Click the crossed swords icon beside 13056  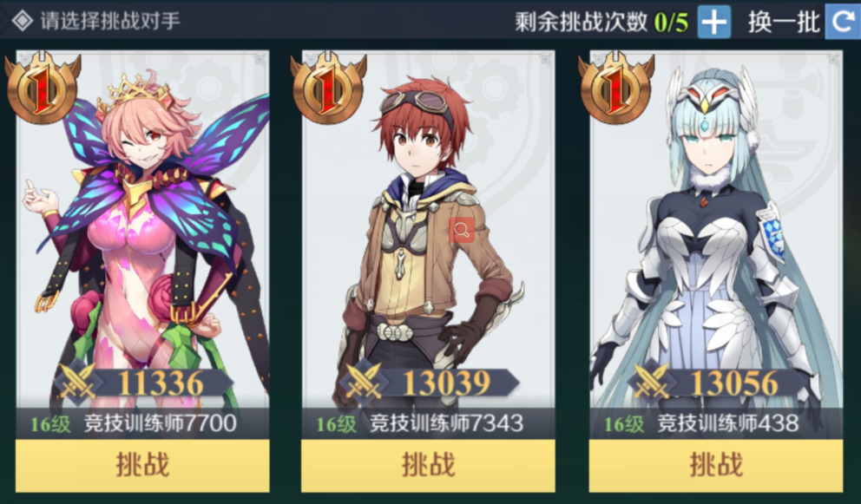click(x=652, y=382)
